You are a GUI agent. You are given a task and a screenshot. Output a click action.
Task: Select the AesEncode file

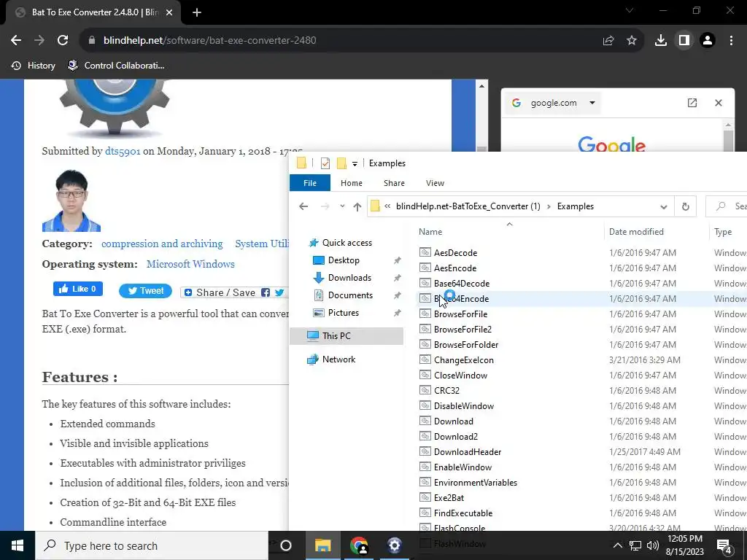click(455, 268)
